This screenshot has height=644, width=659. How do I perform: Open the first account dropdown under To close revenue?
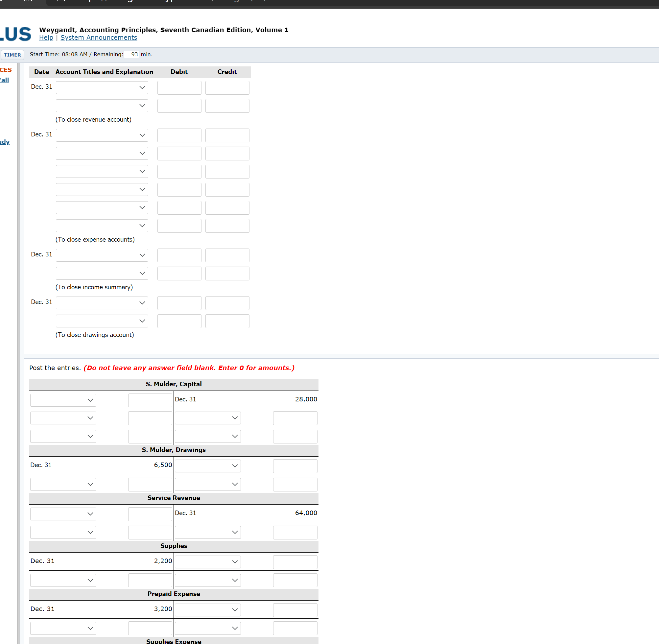click(x=102, y=87)
